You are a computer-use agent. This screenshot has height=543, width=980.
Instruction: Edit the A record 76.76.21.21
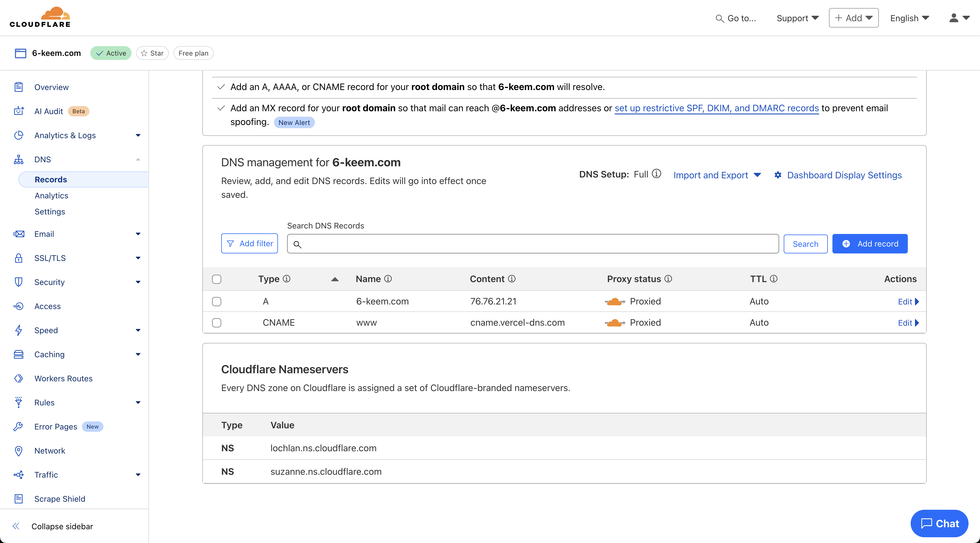click(908, 301)
